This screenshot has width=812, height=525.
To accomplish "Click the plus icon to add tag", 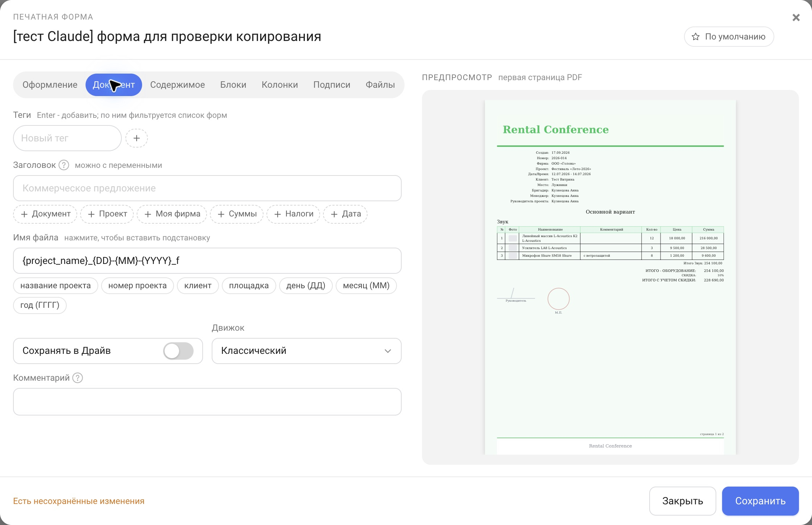I will point(137,138).
